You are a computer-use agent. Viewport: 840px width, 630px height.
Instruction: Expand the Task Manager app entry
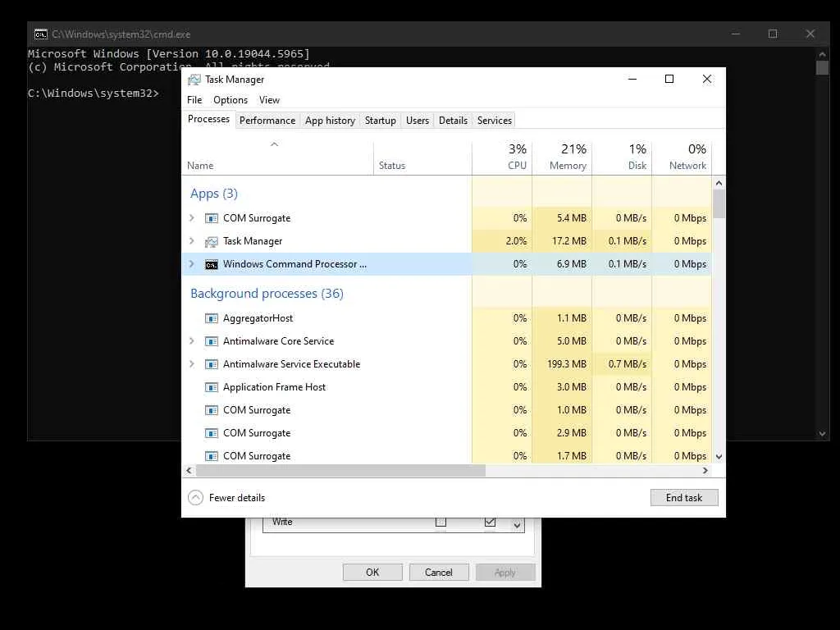tap(192, 241)
